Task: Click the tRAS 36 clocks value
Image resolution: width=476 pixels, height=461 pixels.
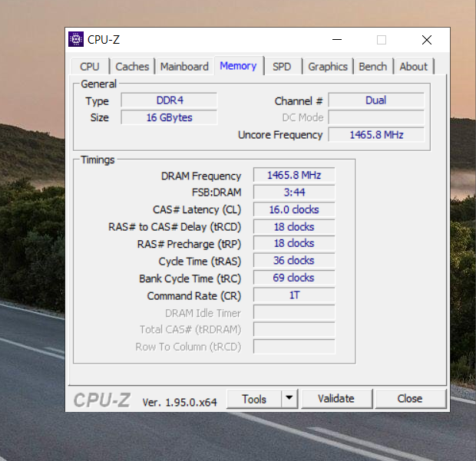Action: 294,261
